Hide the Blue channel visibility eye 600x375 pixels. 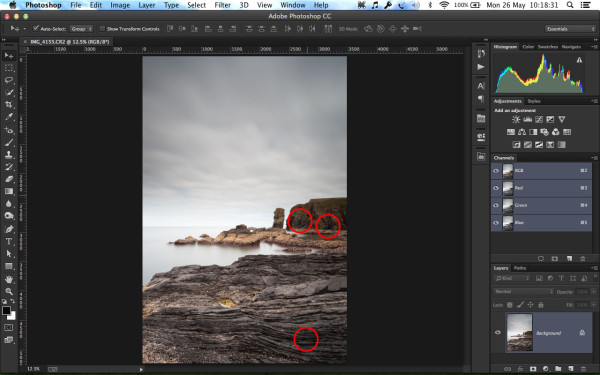coord(496,222)
